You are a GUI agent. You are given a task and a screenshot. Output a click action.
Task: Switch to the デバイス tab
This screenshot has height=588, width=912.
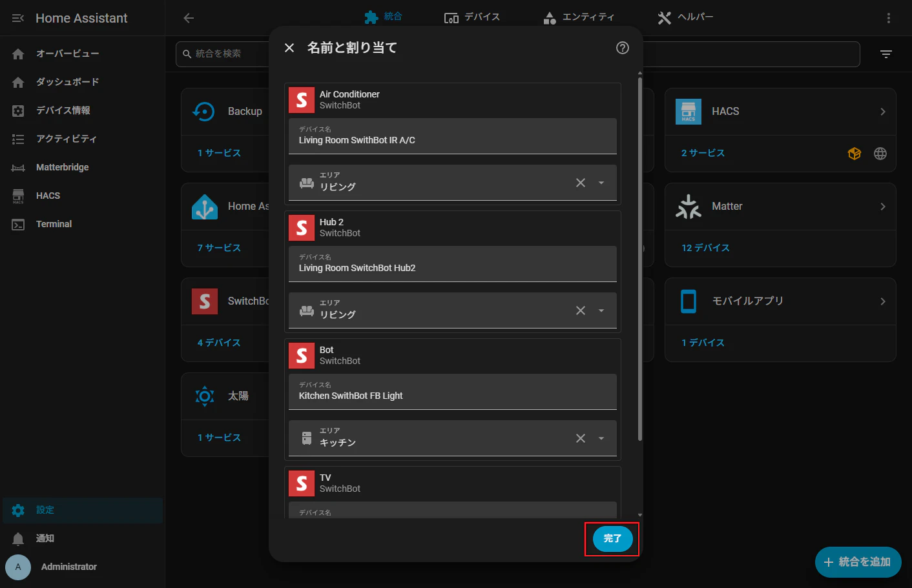click(x=472, y=17)
